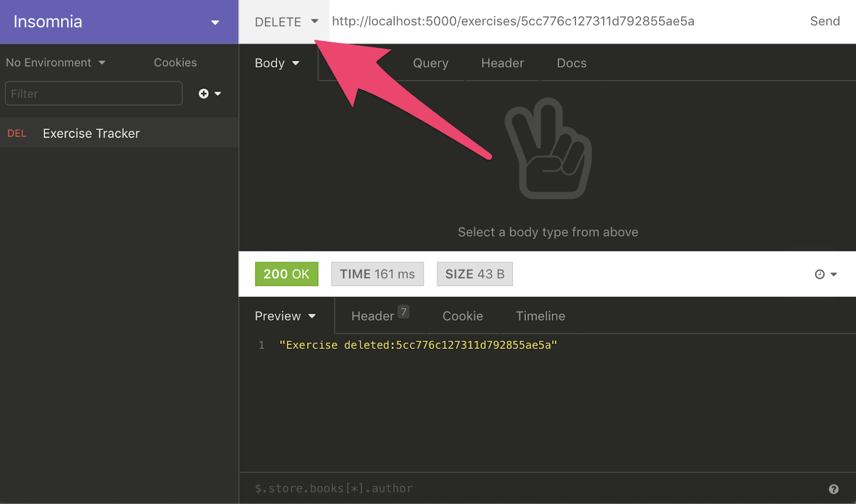The width and height of the screenshot is (856, 504).
Task: Open the Cookies manager link
Action: point(175,63)
